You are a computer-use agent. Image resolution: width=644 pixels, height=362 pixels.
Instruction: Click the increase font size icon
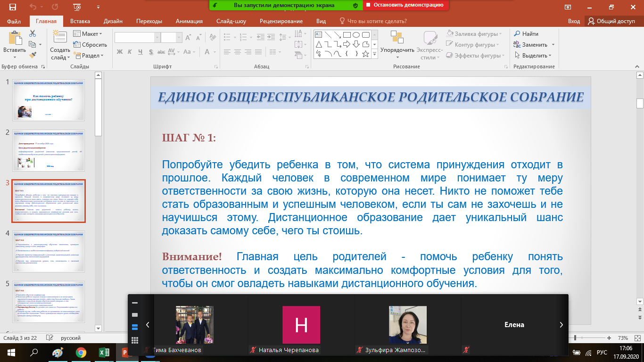tap(188, 38)
